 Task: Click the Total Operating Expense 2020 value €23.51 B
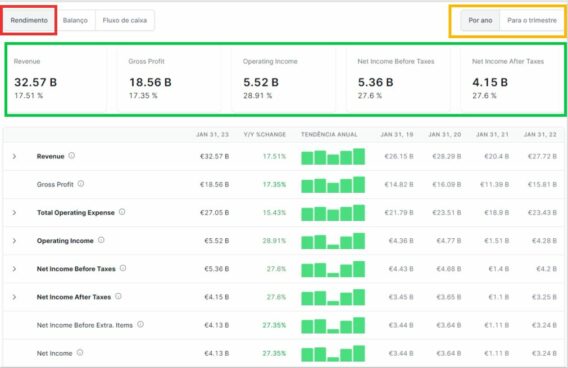coord(447,213)
